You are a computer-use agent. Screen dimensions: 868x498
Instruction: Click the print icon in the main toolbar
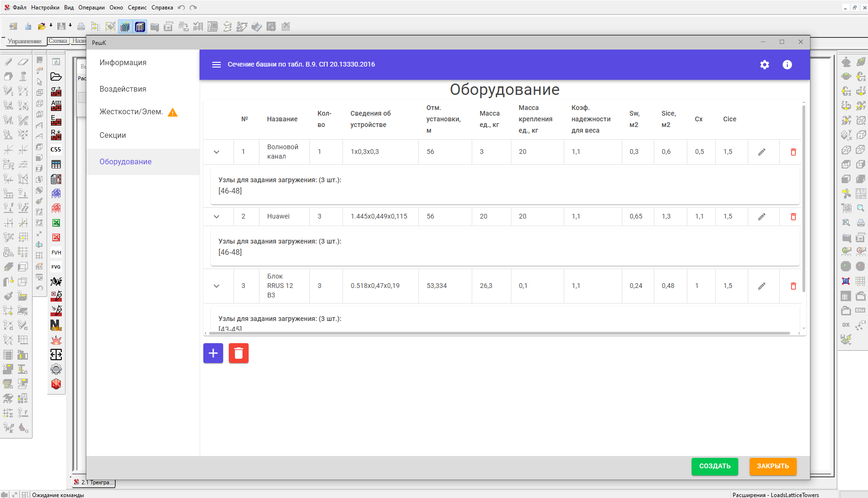(x=81, y=26)
